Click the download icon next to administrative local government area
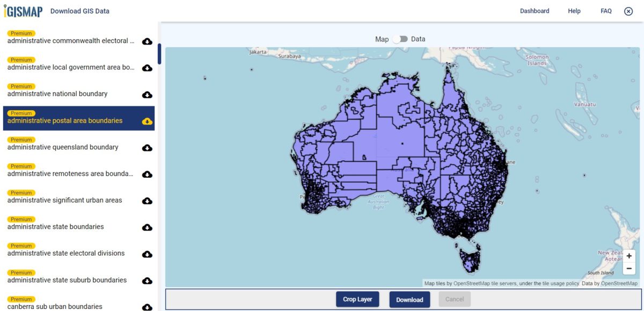 click(x=147, y=68)
